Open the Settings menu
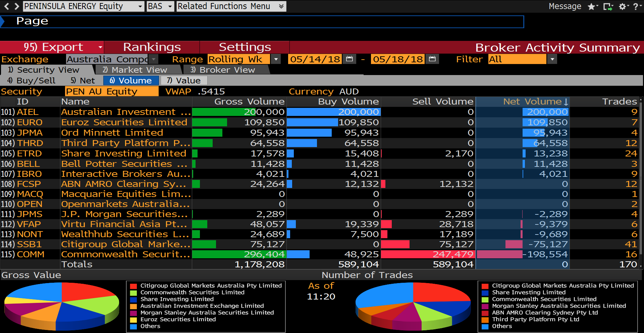The image size is (644, 333). click(x=245, y=47)
